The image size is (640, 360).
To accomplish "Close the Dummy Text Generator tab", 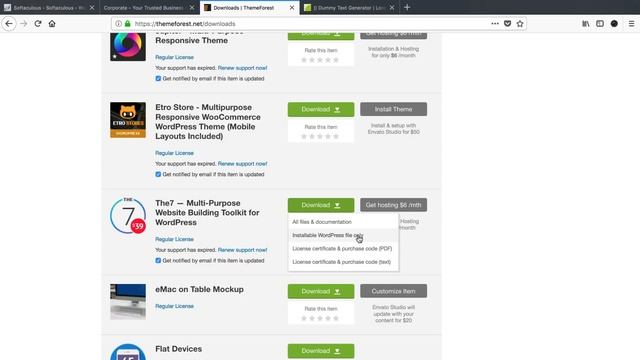I will (x=392, y=8).
